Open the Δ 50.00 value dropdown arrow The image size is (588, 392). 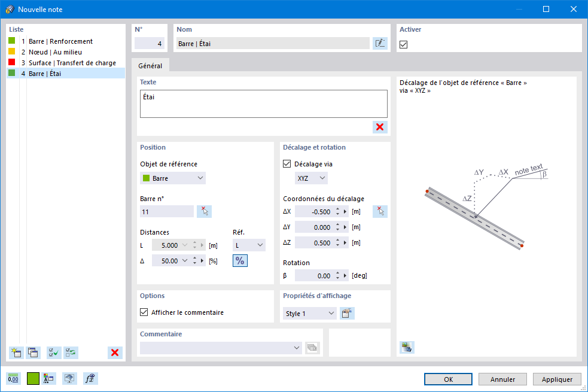pos(185,261)
